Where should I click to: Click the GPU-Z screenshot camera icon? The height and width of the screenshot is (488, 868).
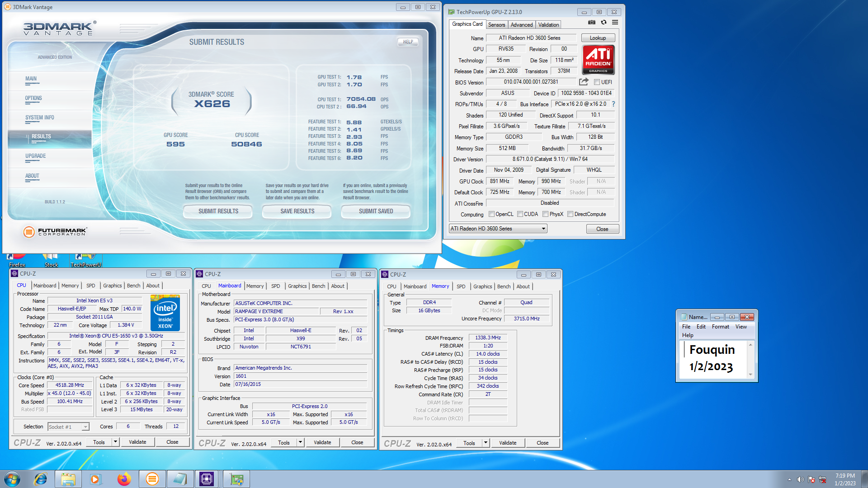(591, 22)
